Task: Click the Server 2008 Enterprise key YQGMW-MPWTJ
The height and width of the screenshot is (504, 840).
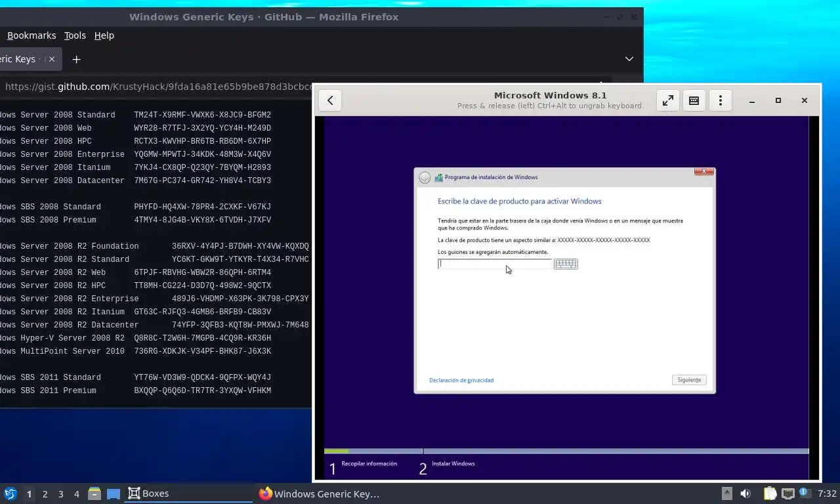Action: point(203,154)
